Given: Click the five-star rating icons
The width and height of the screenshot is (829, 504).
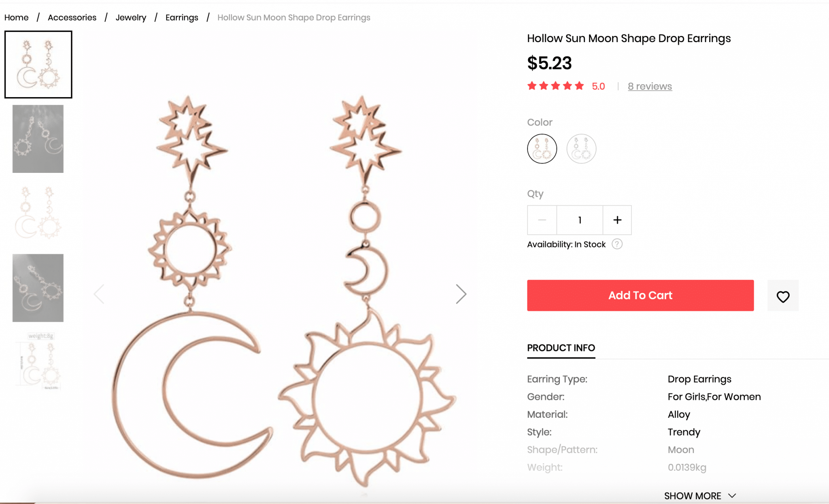Looking at the screenshot, I should pyautogui.click(x=555, y=86).
